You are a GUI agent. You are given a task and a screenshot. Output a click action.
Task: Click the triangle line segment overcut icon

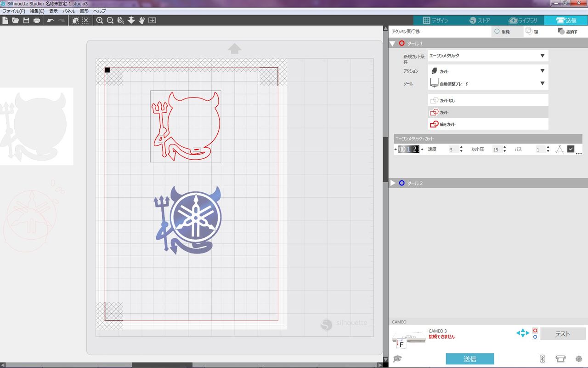(x=559, y=149)
